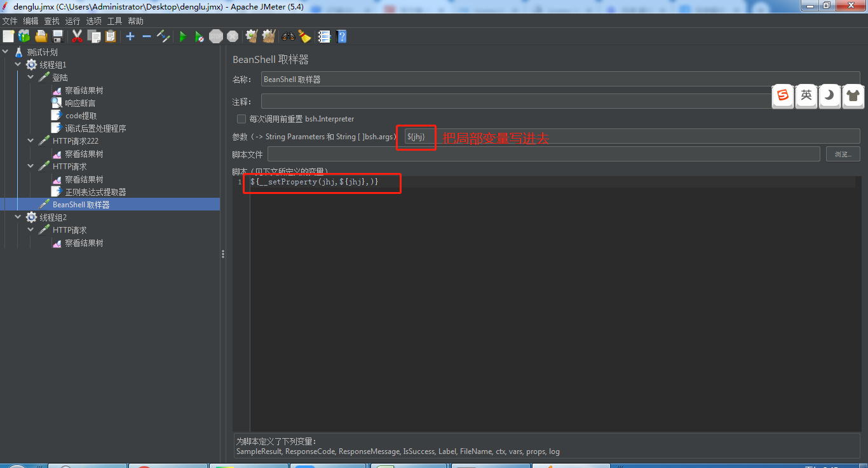Collapse the 测试计划 root node
This screenshot has width=868, height=468.
6,52
